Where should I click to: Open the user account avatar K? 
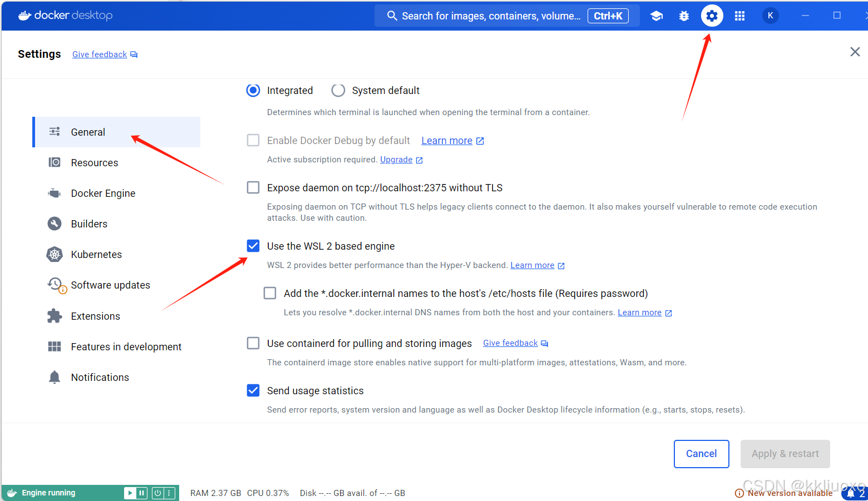tap(770, 16)
